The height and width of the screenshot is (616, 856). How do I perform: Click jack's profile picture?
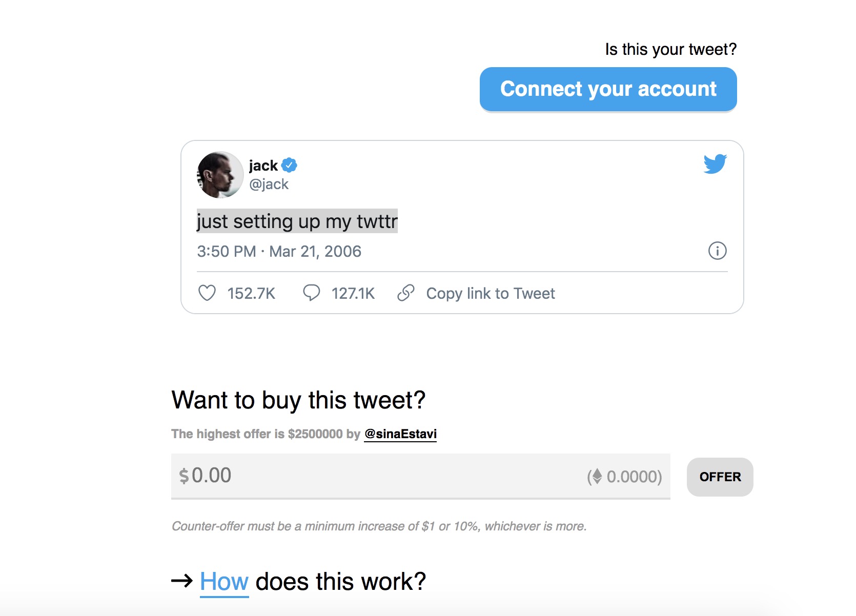coord(220,175)
